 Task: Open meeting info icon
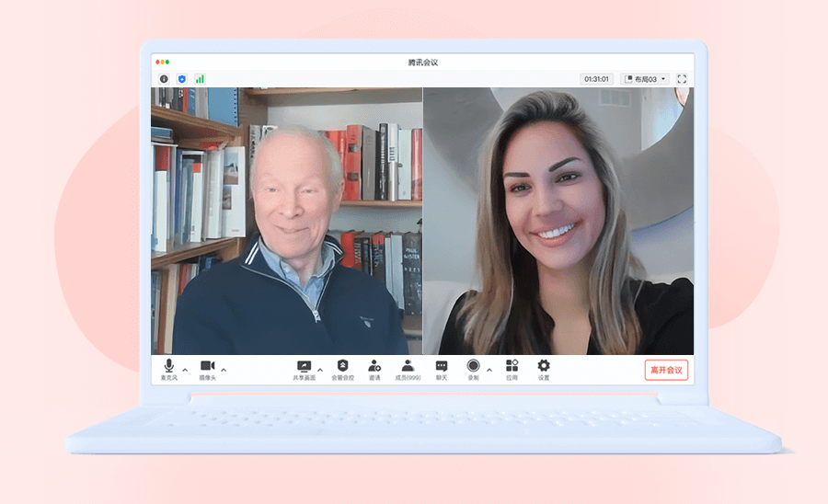click(164, 79)
